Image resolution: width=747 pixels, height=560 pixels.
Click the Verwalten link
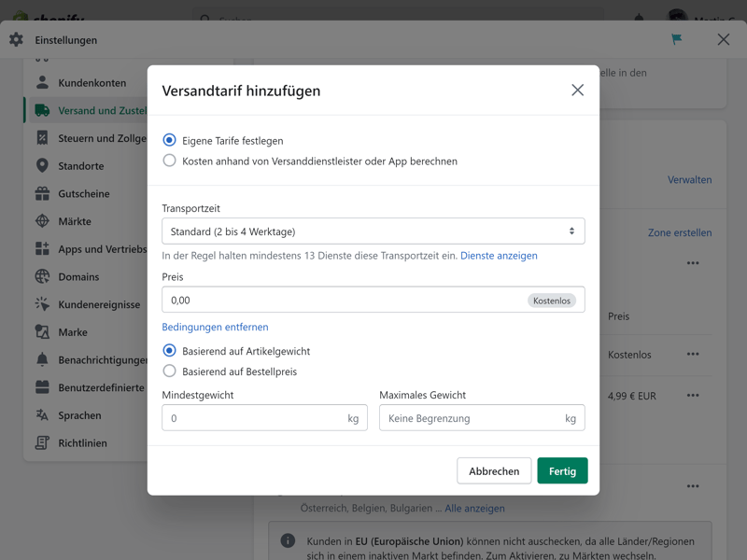[689, 180]
